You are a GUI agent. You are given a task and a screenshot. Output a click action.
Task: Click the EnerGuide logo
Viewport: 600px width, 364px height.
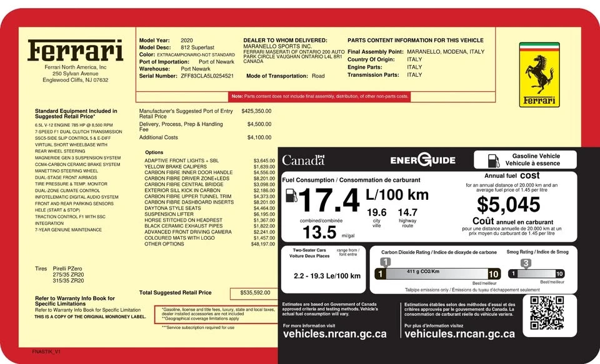(x=423, y=159)
